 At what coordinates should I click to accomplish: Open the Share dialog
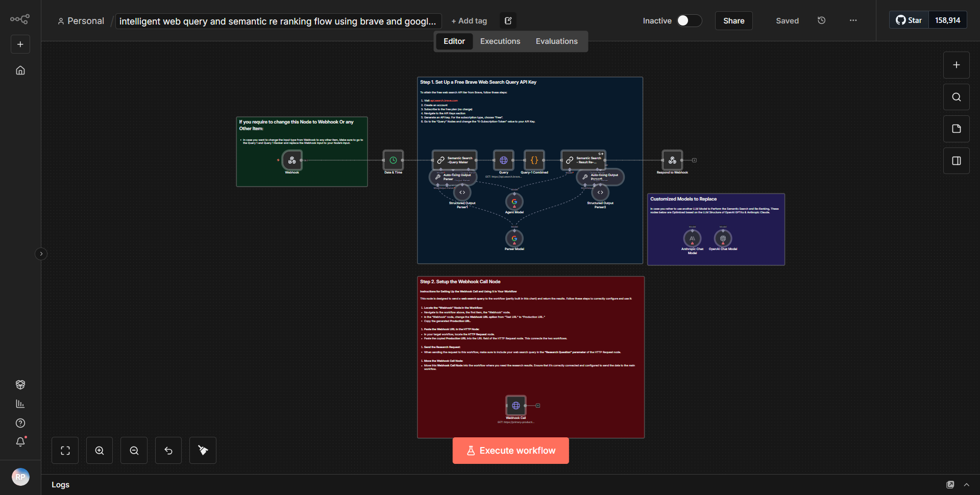[x=733, y=20]
